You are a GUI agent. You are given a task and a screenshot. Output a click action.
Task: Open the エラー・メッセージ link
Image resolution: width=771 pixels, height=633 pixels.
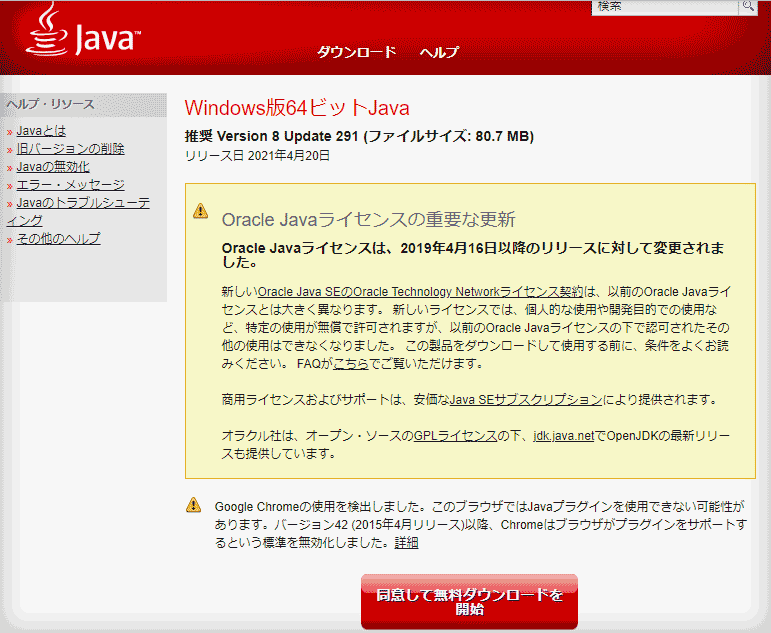[70, 184]
